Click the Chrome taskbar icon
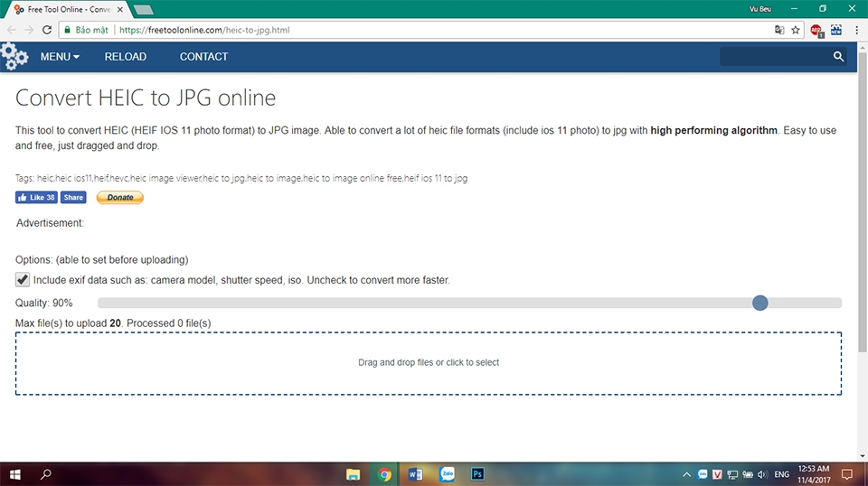The image size is (868, 486). [x=384, y=474]
